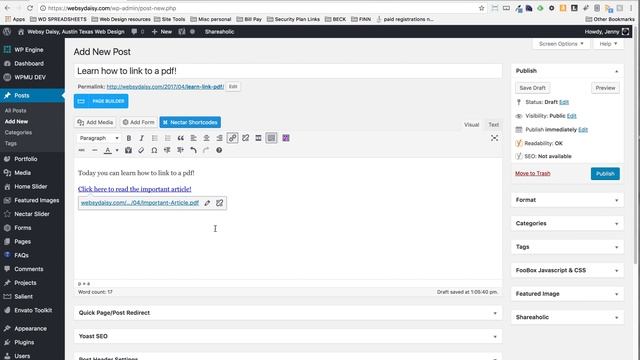Click the purple shortcode toolbar icon
Screen dimensions: 640x360
286,138
